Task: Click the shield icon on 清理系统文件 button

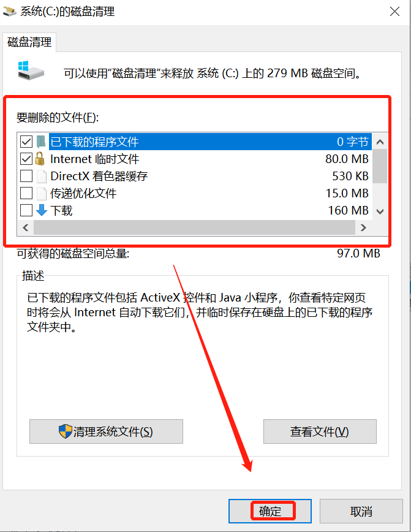Action: 65,431
